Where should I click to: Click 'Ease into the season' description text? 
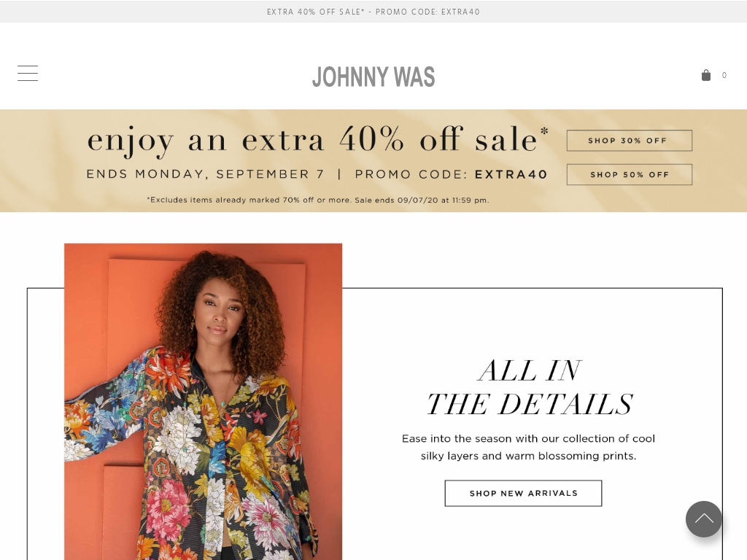528,438
